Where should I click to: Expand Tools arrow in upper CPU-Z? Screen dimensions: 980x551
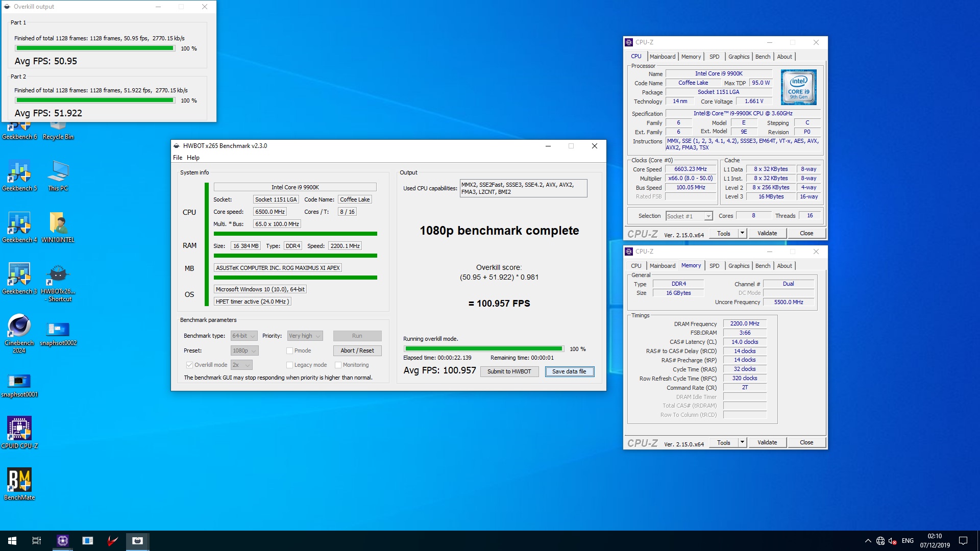point(742,233)
